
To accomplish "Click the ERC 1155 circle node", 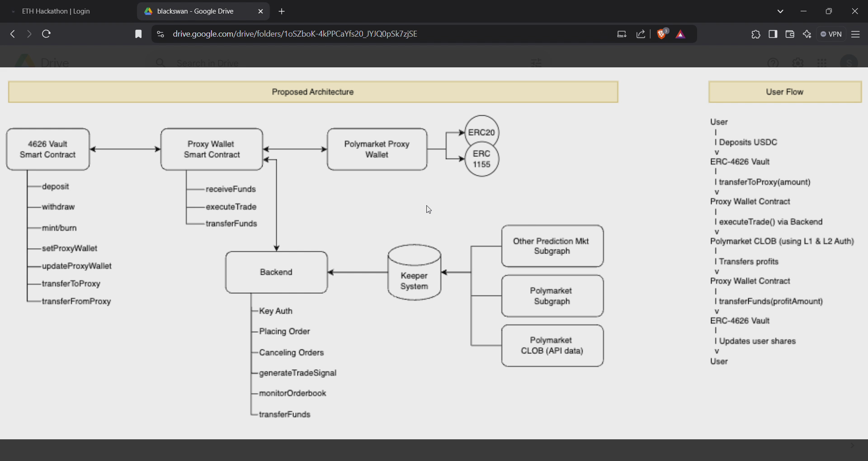I will pyautogui.click(x=482, y=159).
